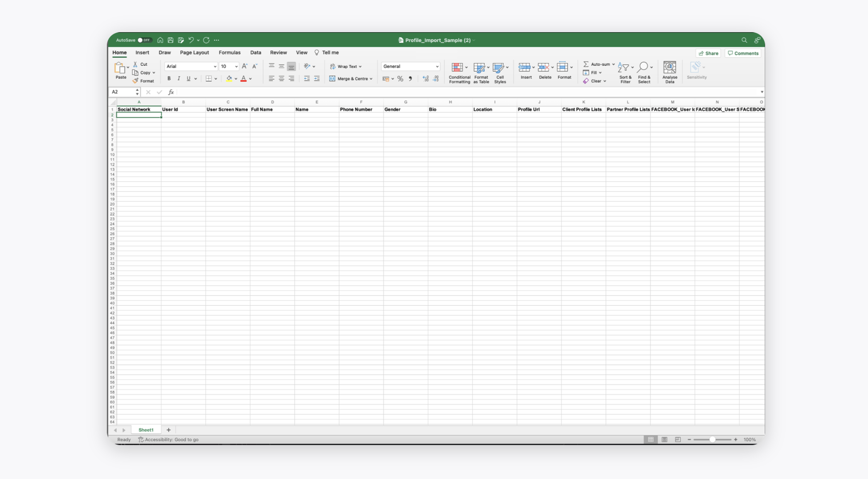Click the Cut scissors icon
Screen dimensions: 868x479
click(x=135, y=64)
